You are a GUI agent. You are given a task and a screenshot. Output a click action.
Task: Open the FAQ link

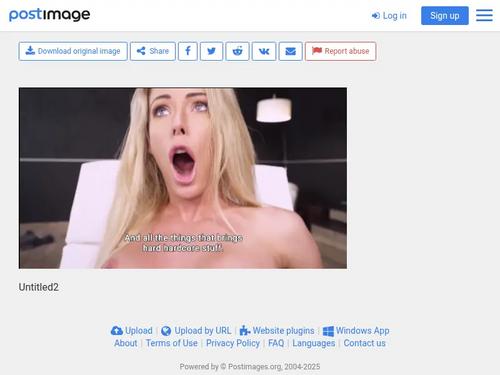[x=276, y=343]
